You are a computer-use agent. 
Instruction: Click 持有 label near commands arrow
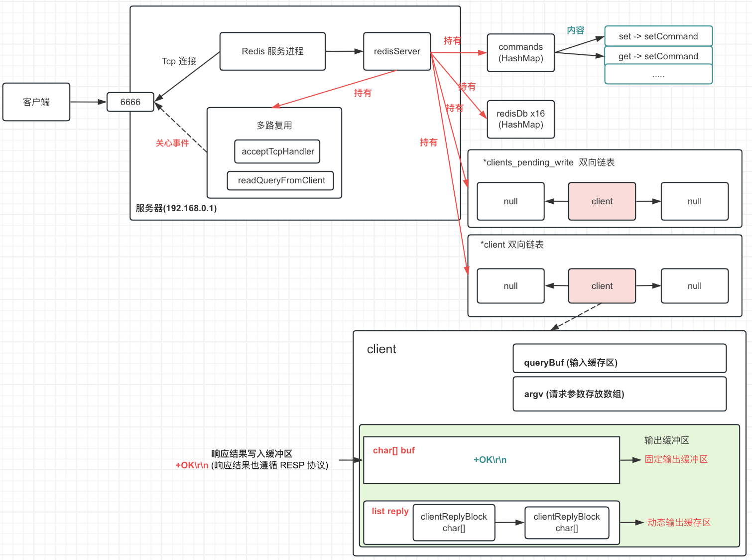(x=452, y=41)
